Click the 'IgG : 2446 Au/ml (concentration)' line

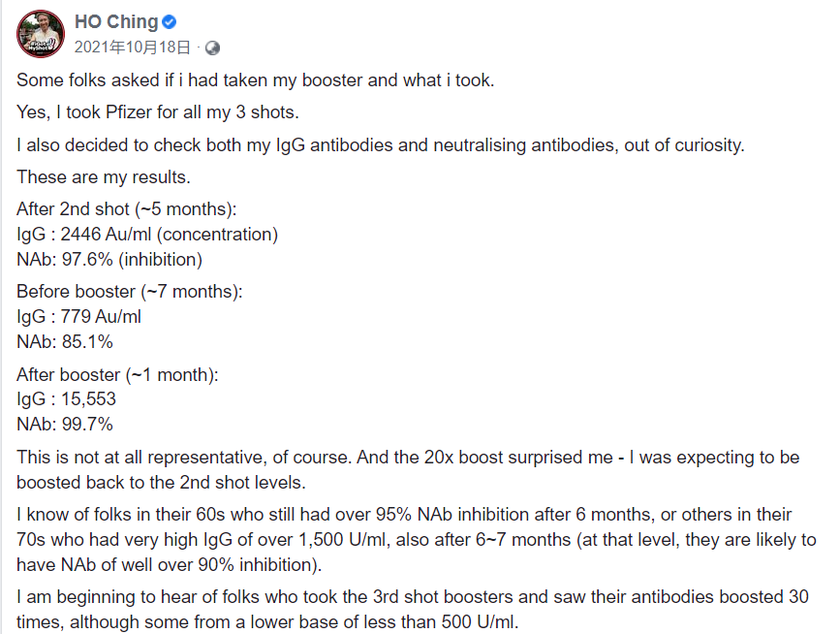[147, 235]
